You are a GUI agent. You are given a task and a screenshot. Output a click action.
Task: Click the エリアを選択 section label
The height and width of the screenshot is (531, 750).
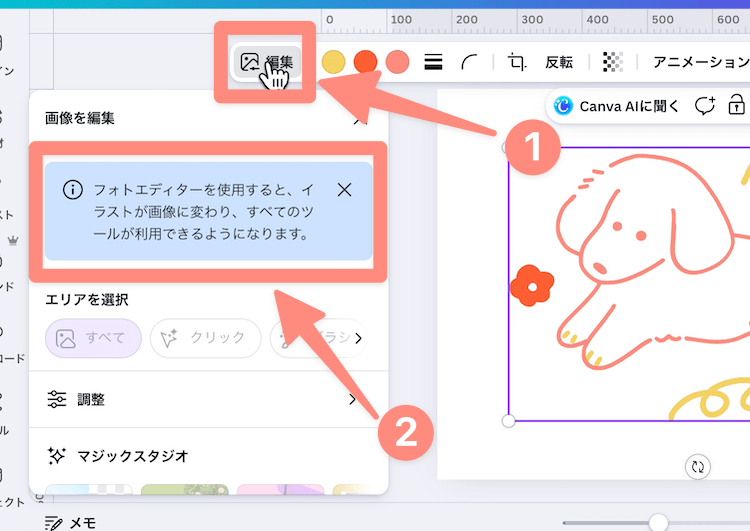click(87, 300)
